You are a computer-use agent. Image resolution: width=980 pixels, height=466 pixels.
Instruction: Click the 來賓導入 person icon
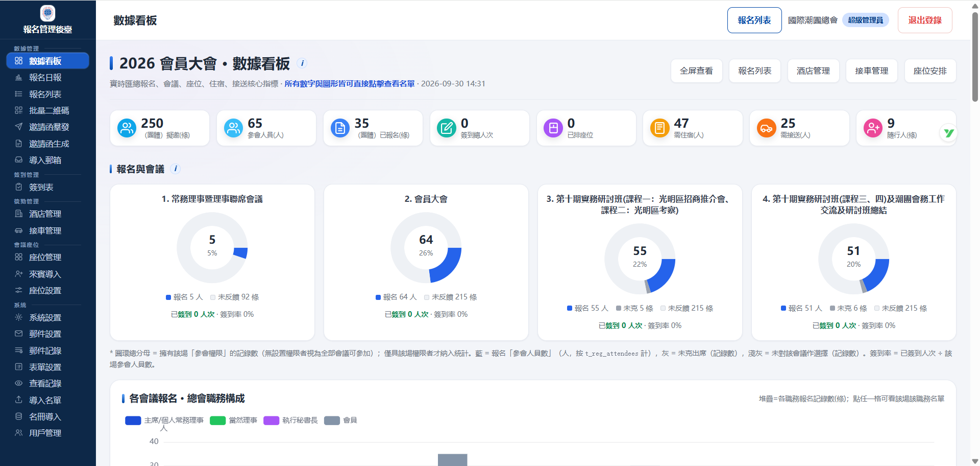[x=19, y=274]
